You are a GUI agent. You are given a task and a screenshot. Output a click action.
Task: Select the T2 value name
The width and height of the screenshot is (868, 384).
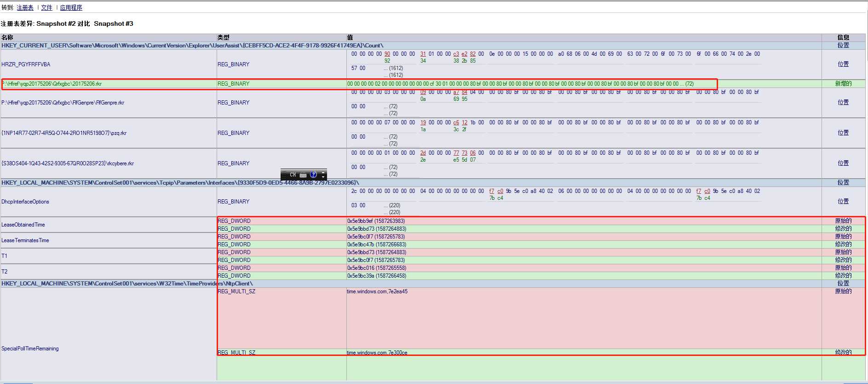tap(4, 272)
